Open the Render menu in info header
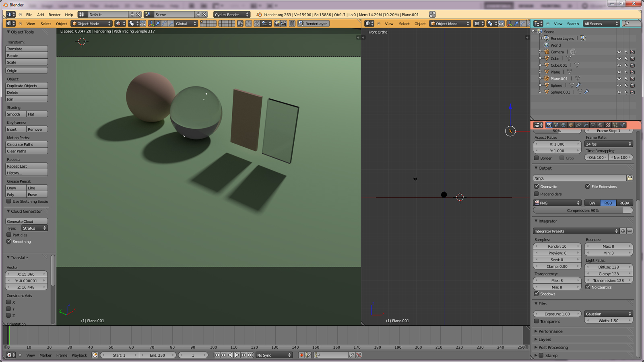Screen dimensions: 644x362 point(54,14)
